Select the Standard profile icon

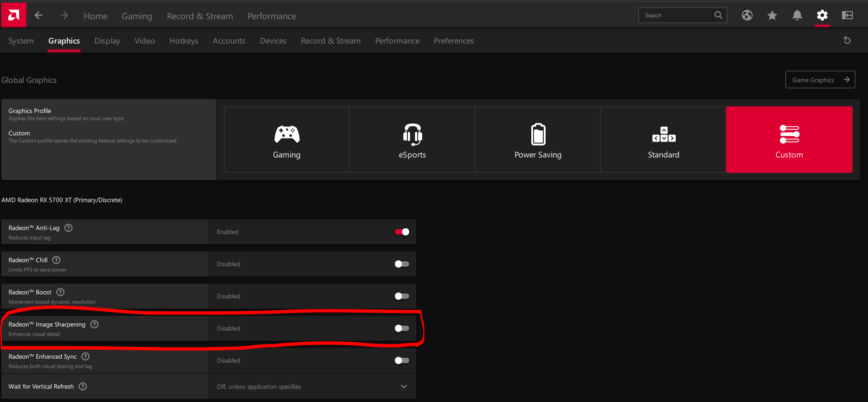(664, 134)
